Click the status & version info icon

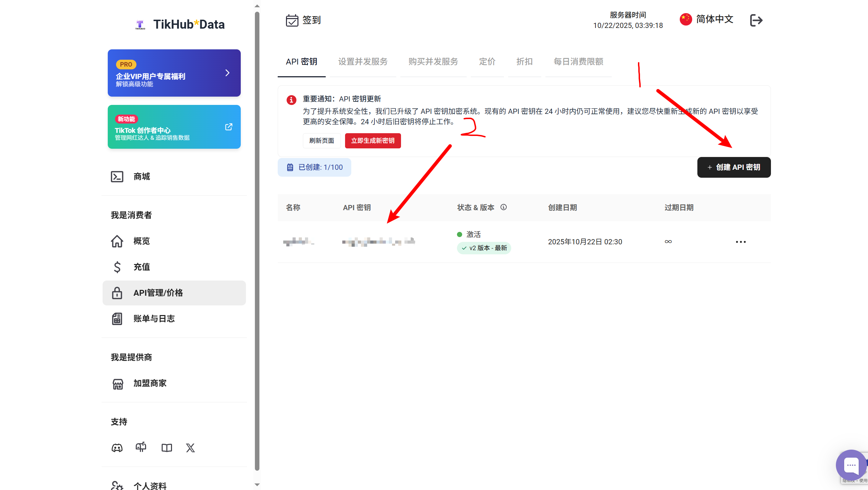click(504, 207)
